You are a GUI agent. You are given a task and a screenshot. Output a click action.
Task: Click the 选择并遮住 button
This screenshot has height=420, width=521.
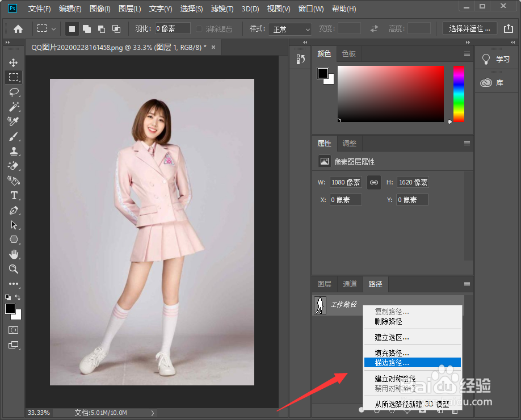pyautogui.click(x=469, y=28)
